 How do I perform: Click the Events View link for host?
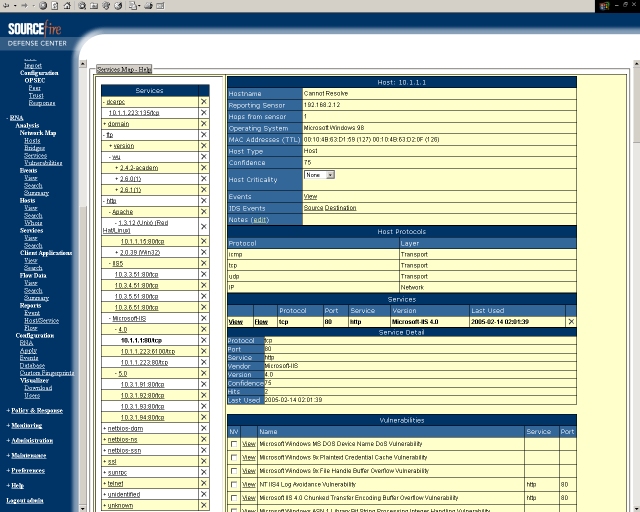(x=310, y=196)
